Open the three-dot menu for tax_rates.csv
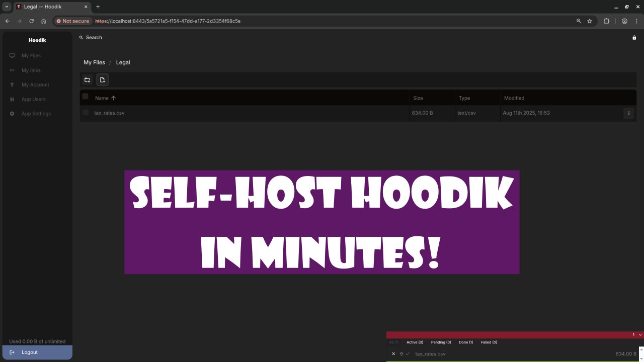 click(x=628, y=113)
